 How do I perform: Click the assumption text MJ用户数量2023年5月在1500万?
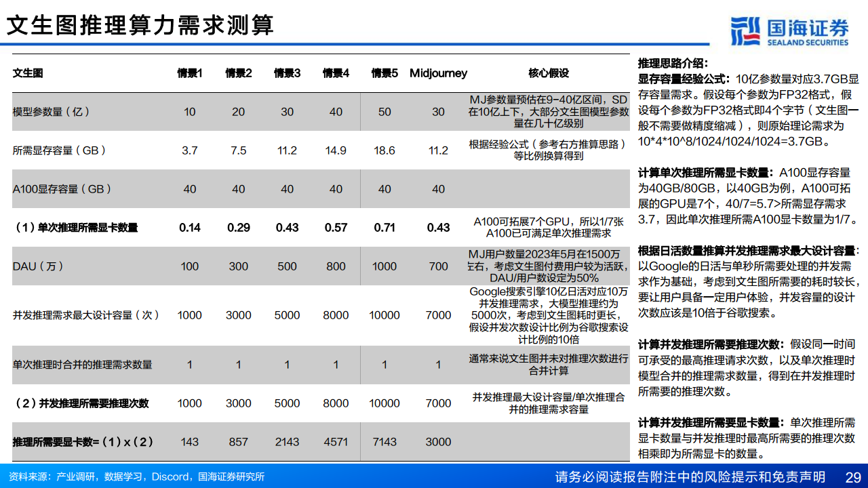pyautogui.click(x=549, y=266)
